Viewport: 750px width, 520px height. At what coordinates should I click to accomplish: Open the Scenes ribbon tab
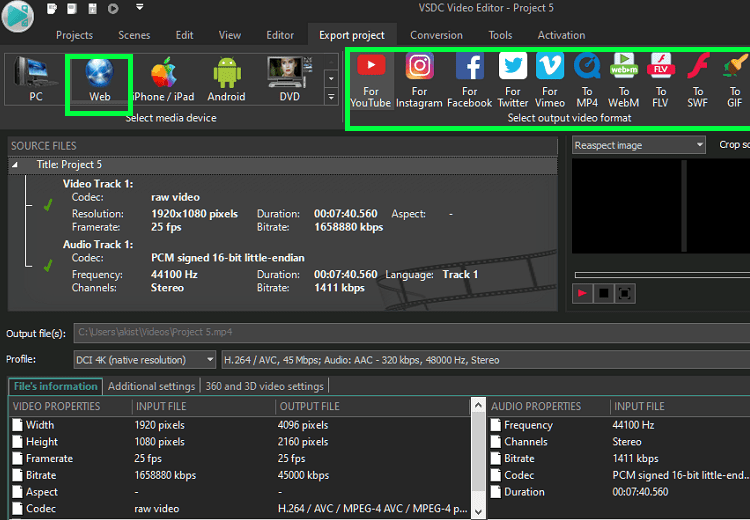click(x=134, y=35)
